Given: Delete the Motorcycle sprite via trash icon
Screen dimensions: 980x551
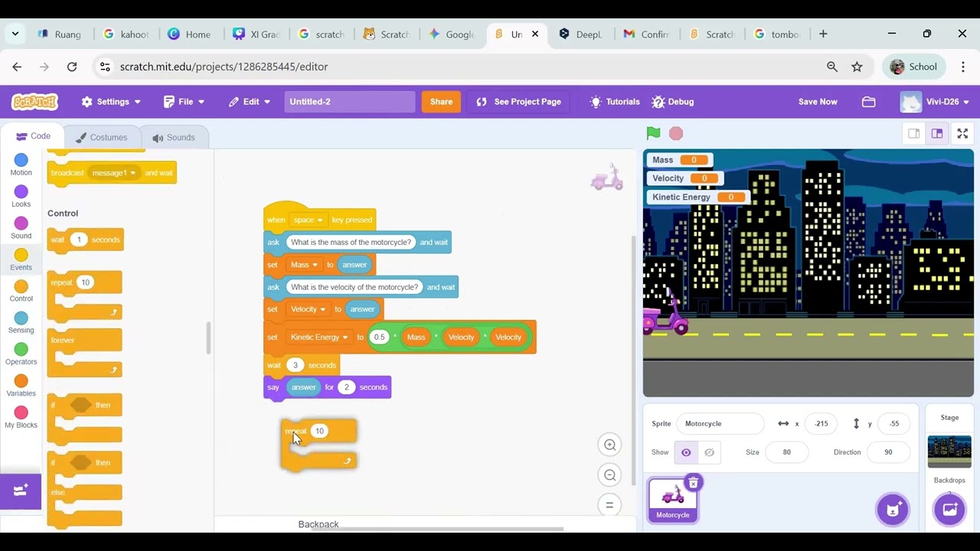Looking at the screenshot, I should click(x=693, y=483).
